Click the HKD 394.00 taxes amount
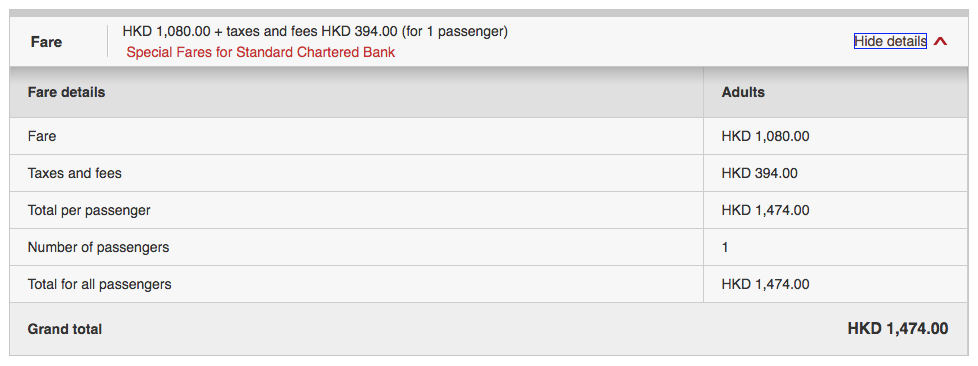Viewport: 978px width, 366px height. 759,173
